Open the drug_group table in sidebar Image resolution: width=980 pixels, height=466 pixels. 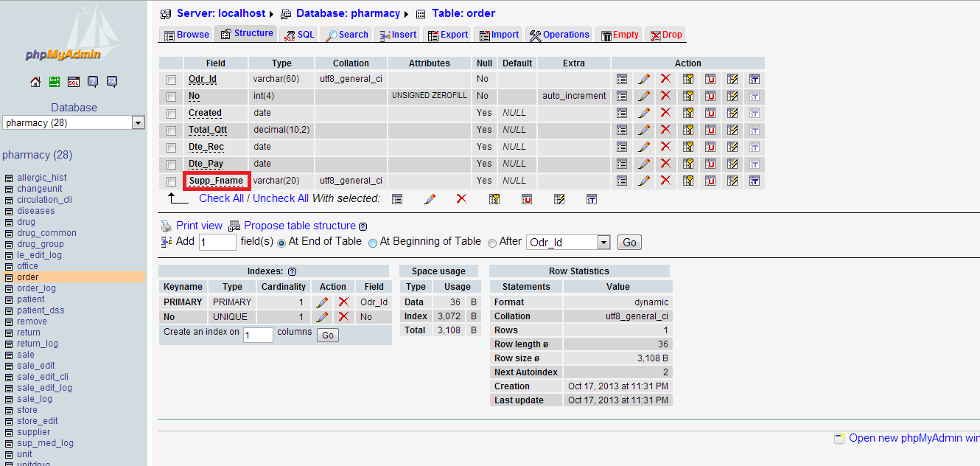point(41,244)
